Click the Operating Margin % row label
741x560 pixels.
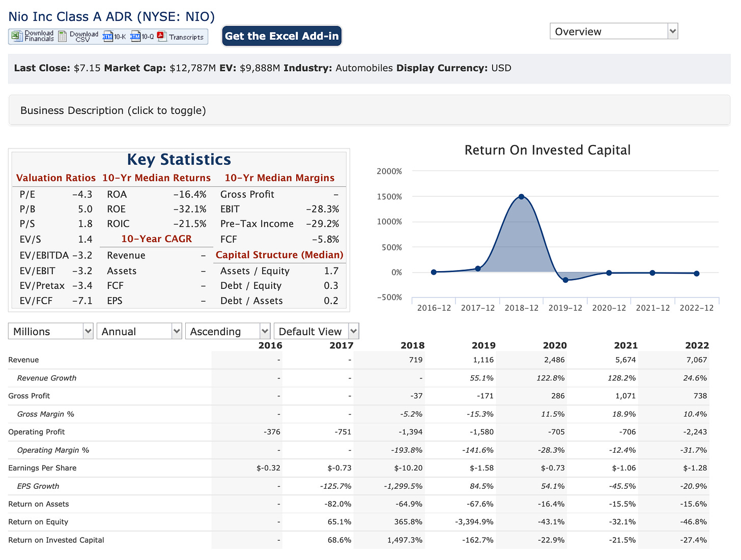(x=53, y=450)
